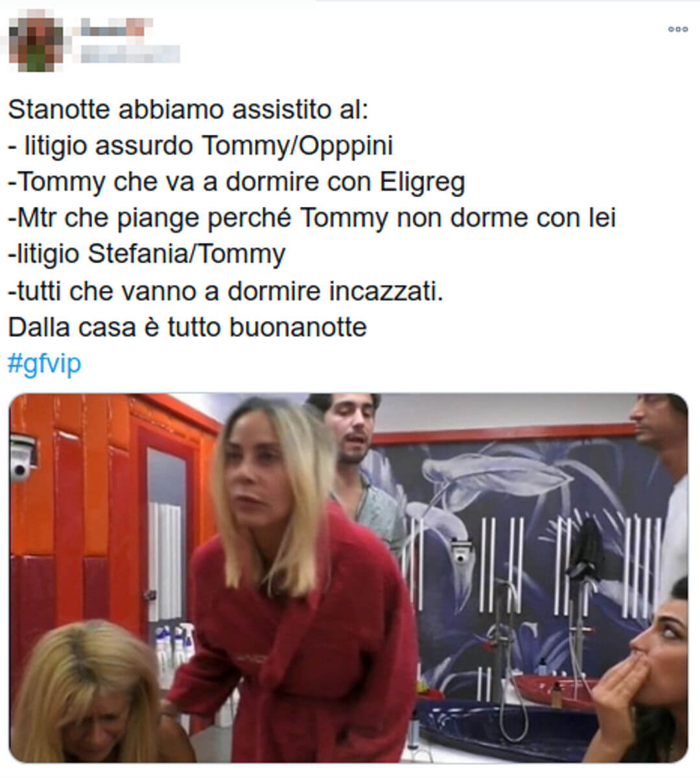Click the text 'litigio assurdo Tommy/Opppini'
The height and width of the screenshot is (778, 700).
pos(209,146)
